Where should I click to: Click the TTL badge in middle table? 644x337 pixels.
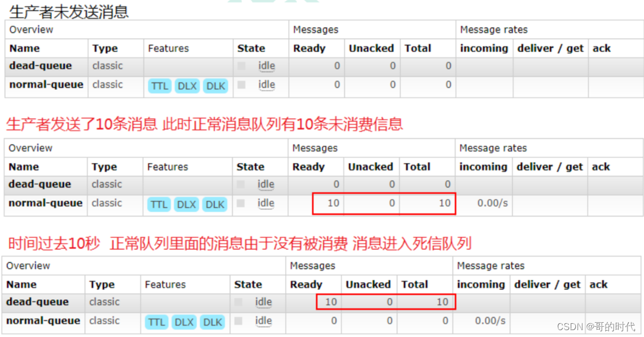pos(159,204)
